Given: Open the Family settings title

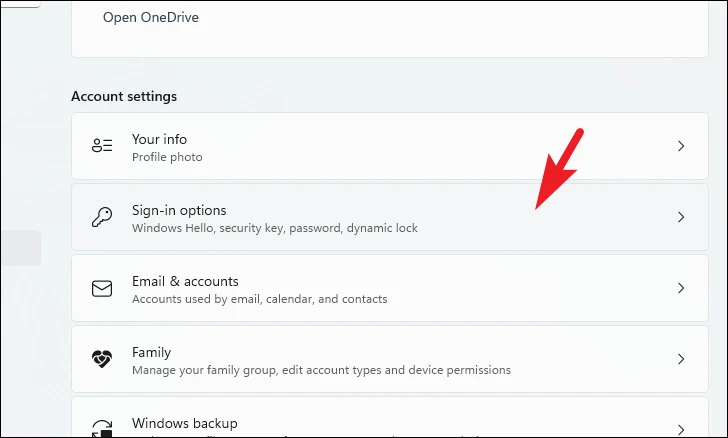Looking at the screenshot, I should tap(151, 352).
